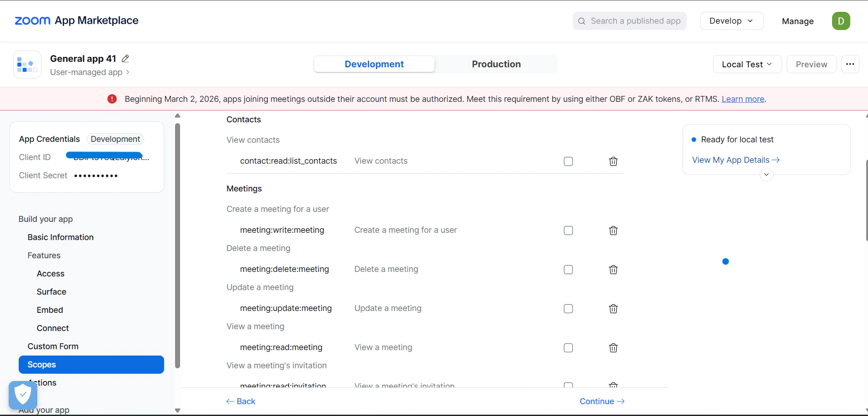Tick the meeting:delete:meeting checkbox
The width and height of the screenshot is (868, 416).
pyautogui.click(x=568, y=270)
